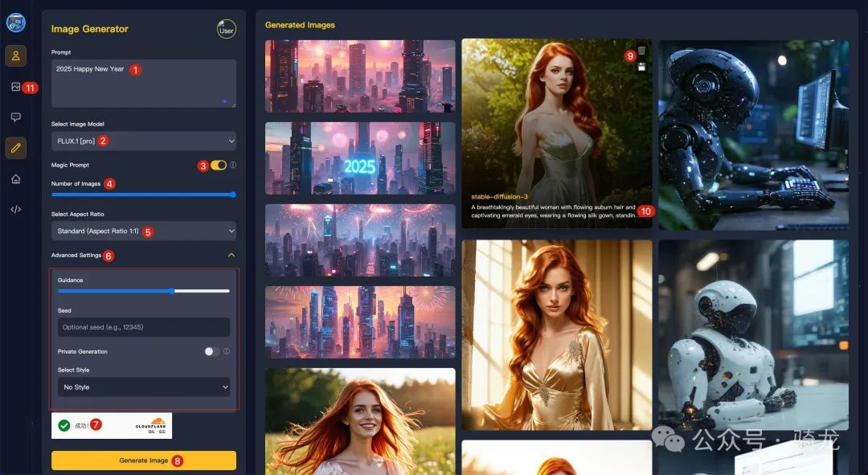Click the circular User avatar badge

coord(227,30)
